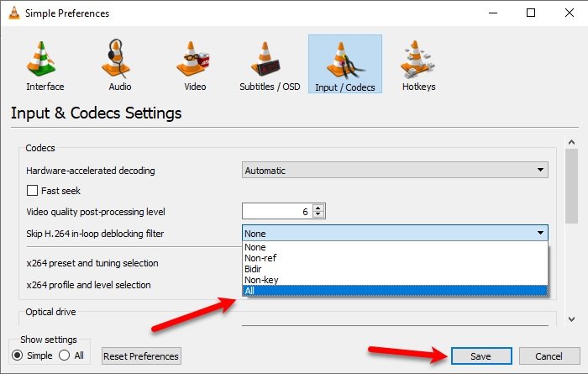
Task: Choose None in deblocking filter list
Action: (395, 247)
